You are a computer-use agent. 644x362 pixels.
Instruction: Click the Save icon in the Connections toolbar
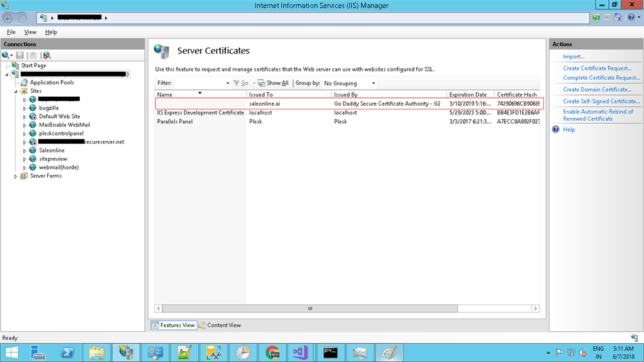pos(19,55)
